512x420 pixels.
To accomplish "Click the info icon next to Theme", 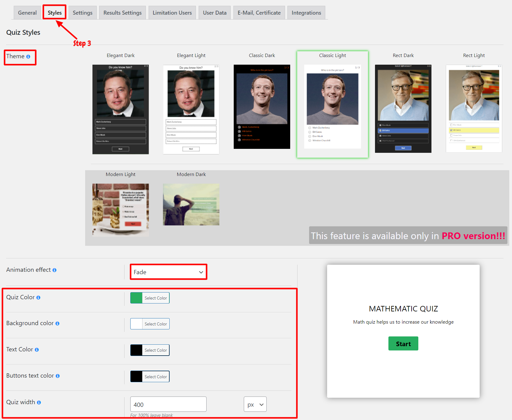I will [28, 57].
